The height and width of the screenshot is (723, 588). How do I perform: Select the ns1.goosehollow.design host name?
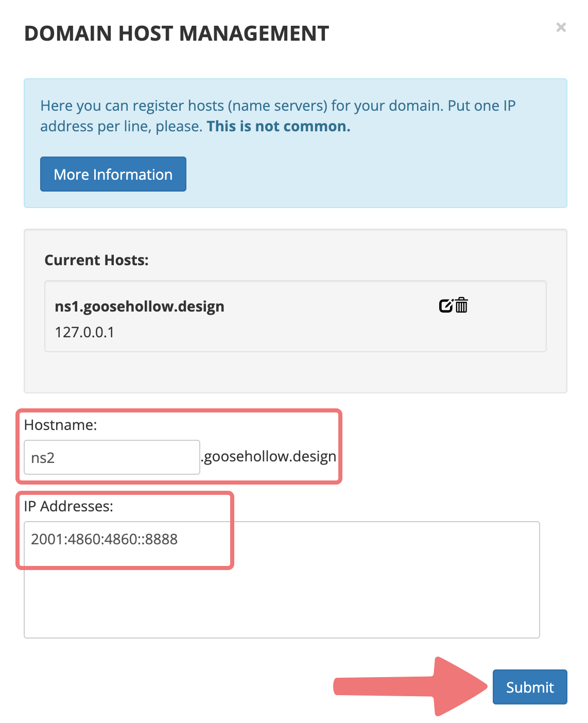click(140, 306)
